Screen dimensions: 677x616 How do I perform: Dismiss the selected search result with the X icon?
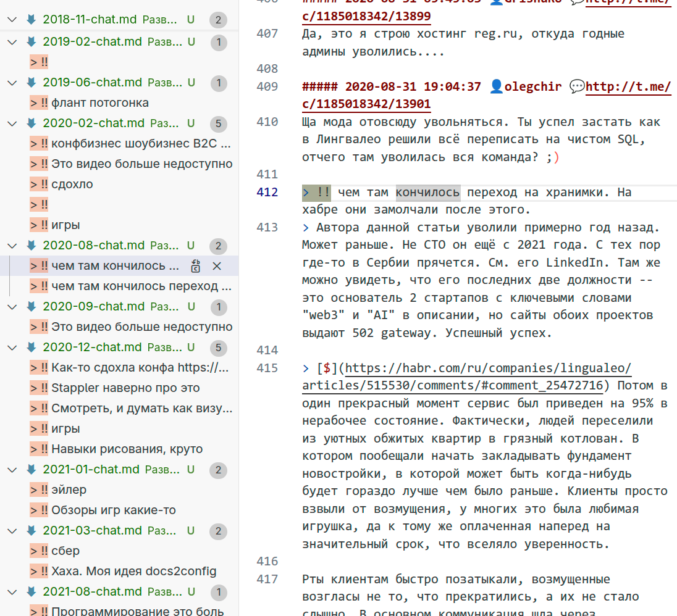tap(217, 266)
